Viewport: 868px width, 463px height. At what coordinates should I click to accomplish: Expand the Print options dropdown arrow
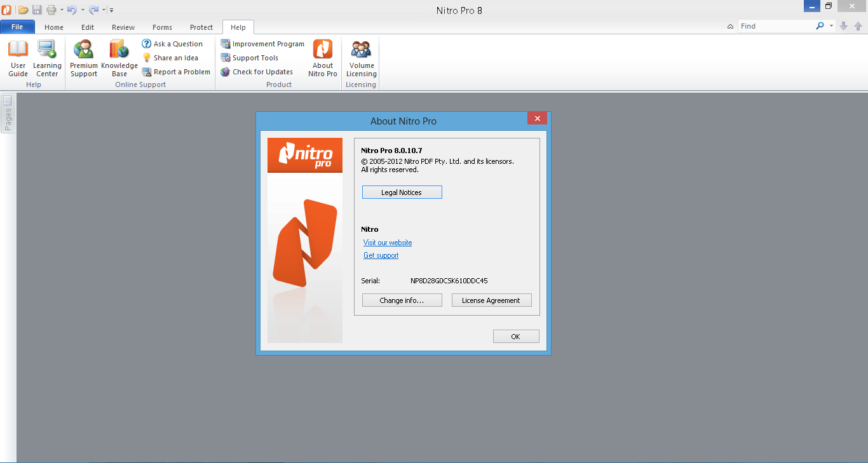[x=62, y=10]
